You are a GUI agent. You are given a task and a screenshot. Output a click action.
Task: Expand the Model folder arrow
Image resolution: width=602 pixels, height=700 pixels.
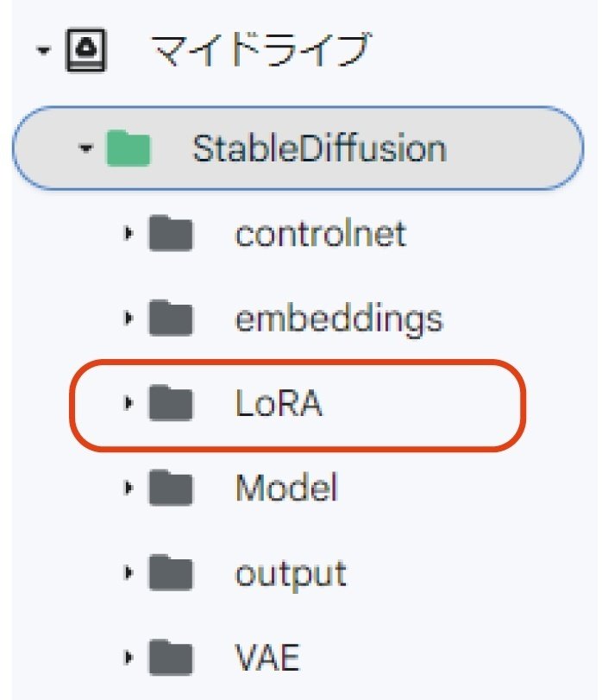pos(129,488)
